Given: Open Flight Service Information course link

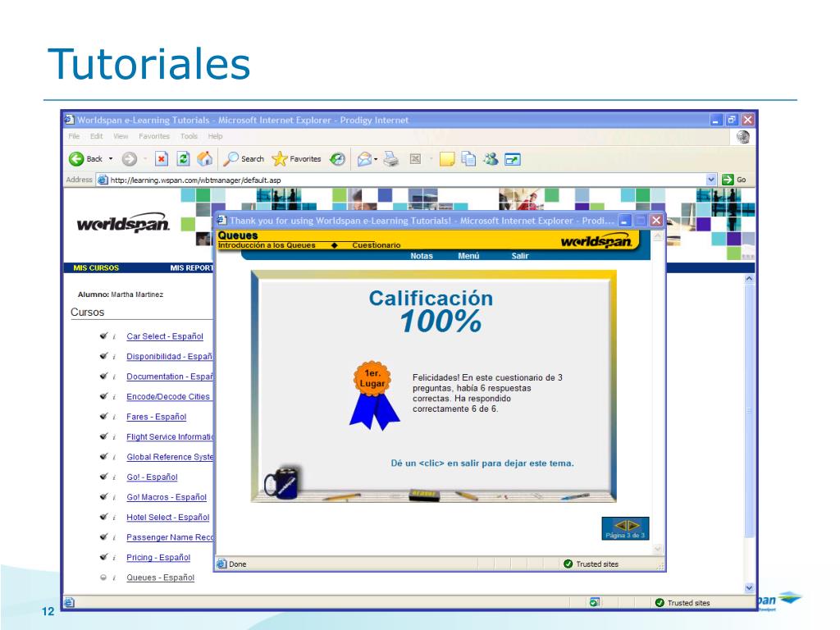Looking at the screenshot, I should (x=169, y=436).
